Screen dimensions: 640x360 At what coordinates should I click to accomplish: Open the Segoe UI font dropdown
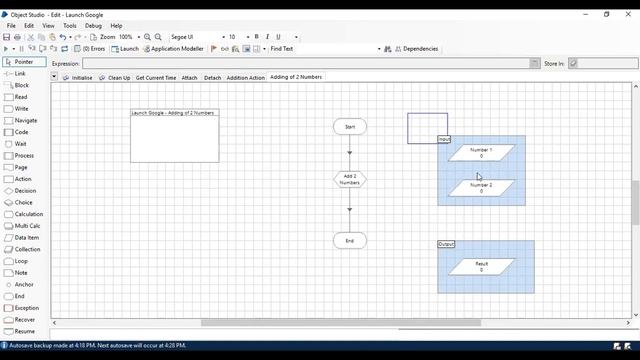pyautogui.click(x=223, y=37)
